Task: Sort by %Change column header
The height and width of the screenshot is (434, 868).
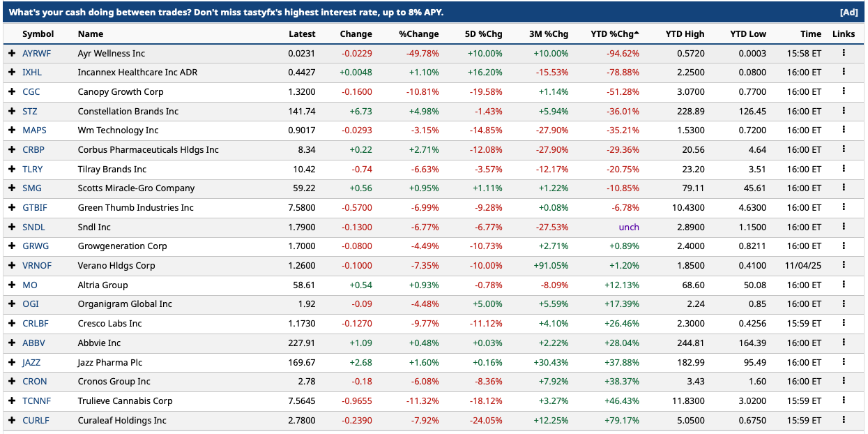Action: pyautogui.click(x=419, y=33)
